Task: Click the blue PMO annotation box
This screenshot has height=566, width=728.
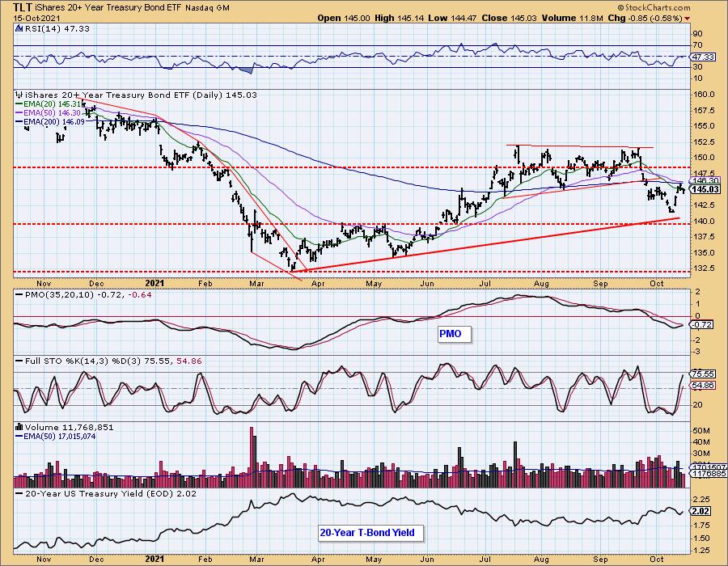Action: [x=455, y=334]
